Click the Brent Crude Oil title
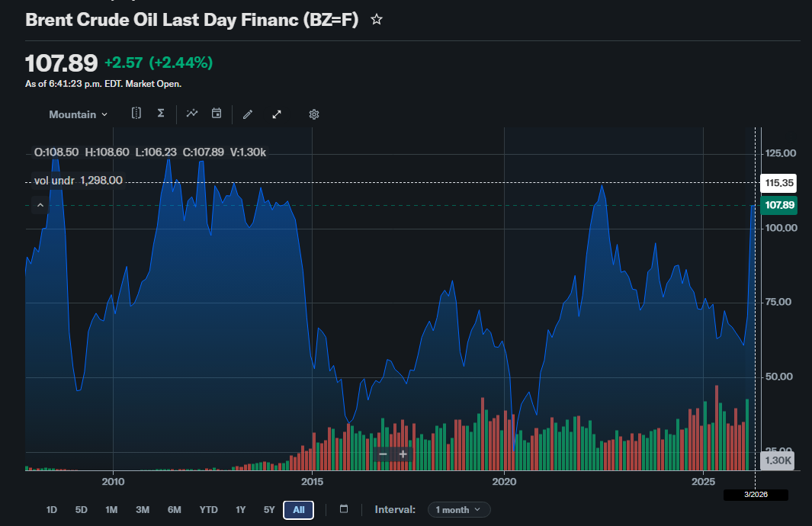This screenshot has height=526, width=812. pos(191,20)
